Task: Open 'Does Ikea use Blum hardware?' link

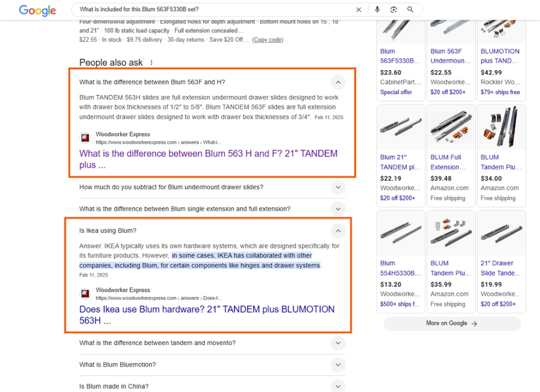Action: tap(207, 315)
